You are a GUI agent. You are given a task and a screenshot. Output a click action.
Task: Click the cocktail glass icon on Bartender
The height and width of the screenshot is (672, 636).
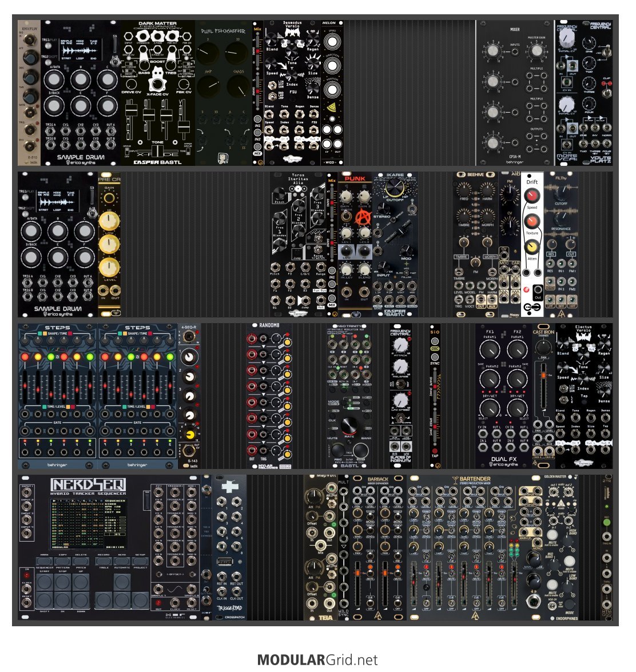point(455,479)
